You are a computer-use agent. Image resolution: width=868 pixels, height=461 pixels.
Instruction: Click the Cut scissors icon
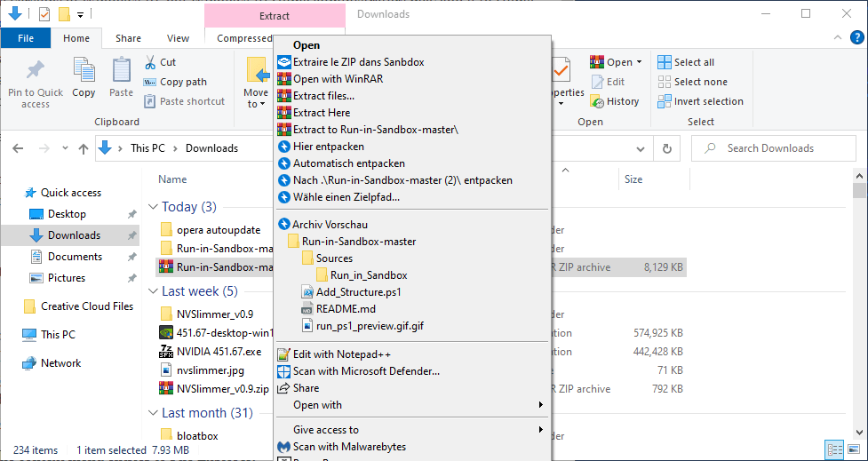click(x=150, y=62)
